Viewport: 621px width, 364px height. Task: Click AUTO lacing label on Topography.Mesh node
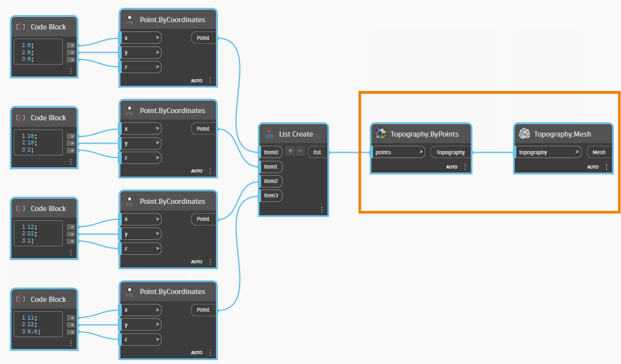tap(593, 167)
